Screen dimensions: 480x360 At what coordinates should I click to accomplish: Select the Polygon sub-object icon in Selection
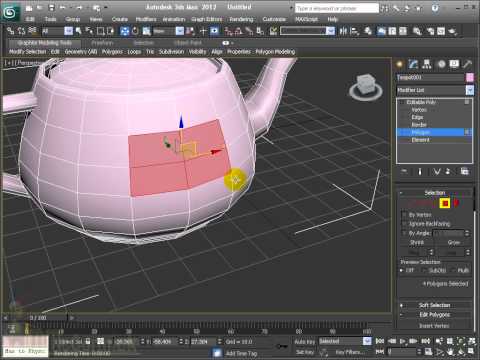pos(445,203)
